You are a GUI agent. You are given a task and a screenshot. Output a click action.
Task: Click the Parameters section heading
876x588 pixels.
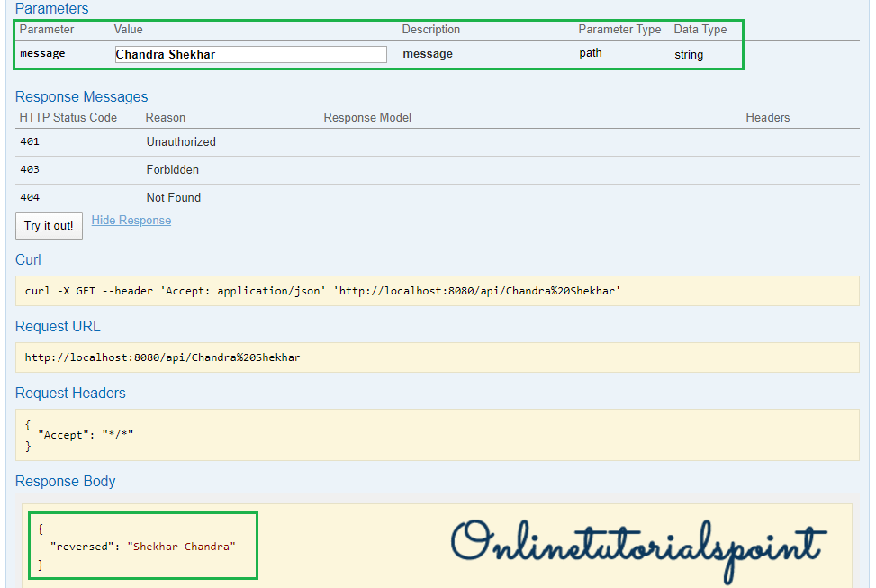tap(51, 9)
